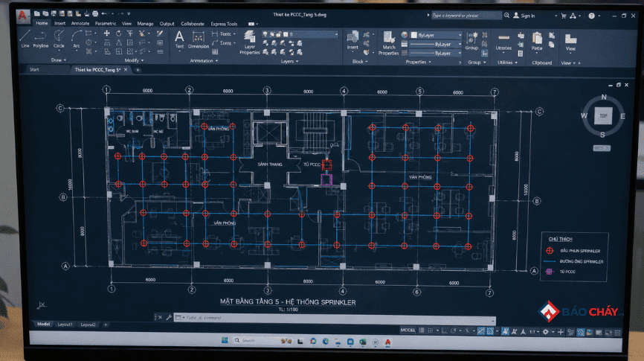
Task: Click the Undo arrow in quick access toolbar
Action: coord(104,13)
